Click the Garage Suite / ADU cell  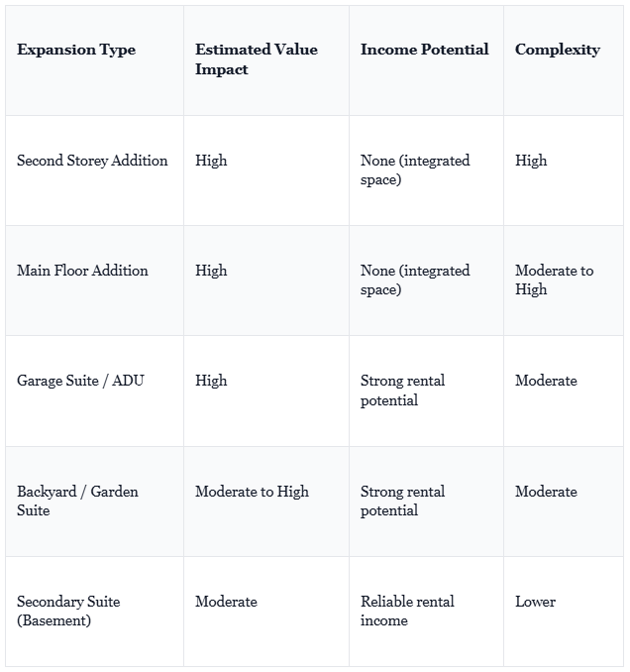80,381
